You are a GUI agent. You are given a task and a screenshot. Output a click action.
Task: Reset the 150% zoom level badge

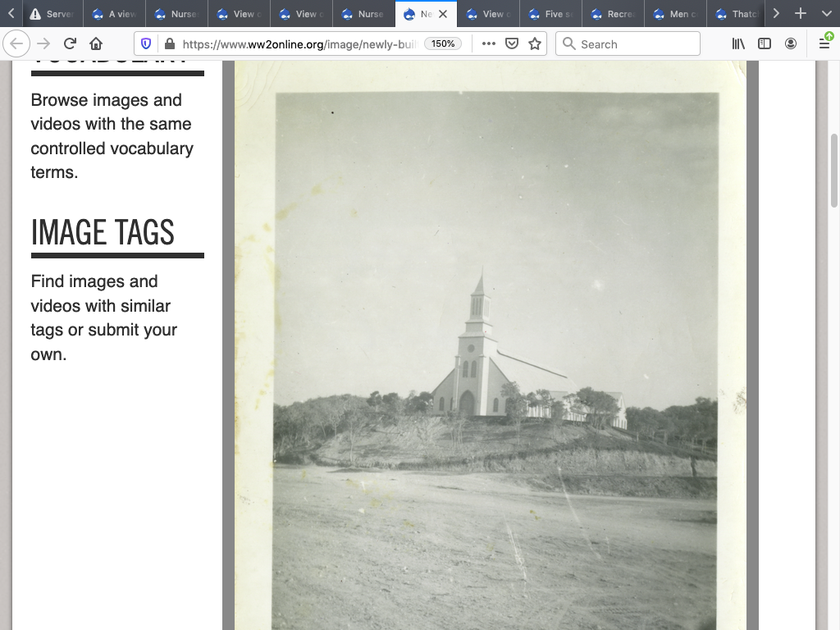point(443,43)
